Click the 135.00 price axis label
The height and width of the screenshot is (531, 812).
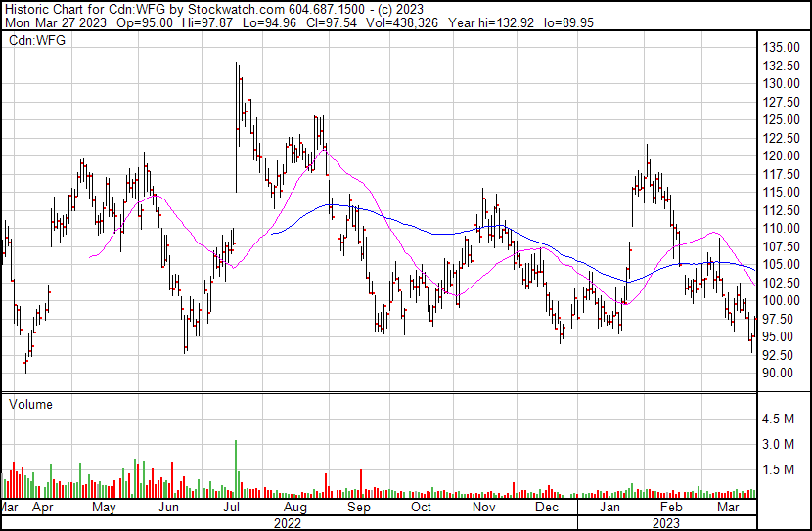pyautogui.click(x=783, y=48)
